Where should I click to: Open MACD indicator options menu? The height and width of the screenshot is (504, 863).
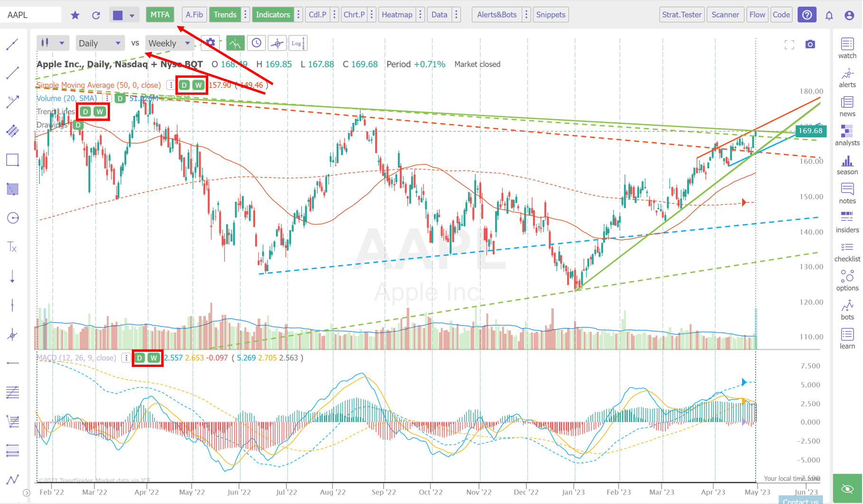point(126,358)
